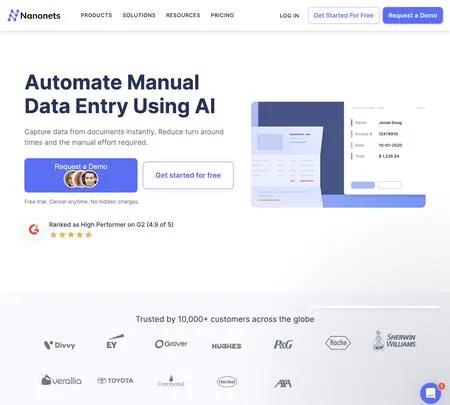Click the P&G logo
This screenshot has height=405, width=450.
283,344
